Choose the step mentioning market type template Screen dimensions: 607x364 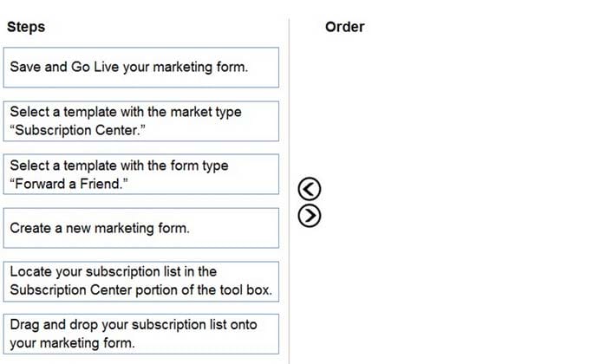(140, 121)
